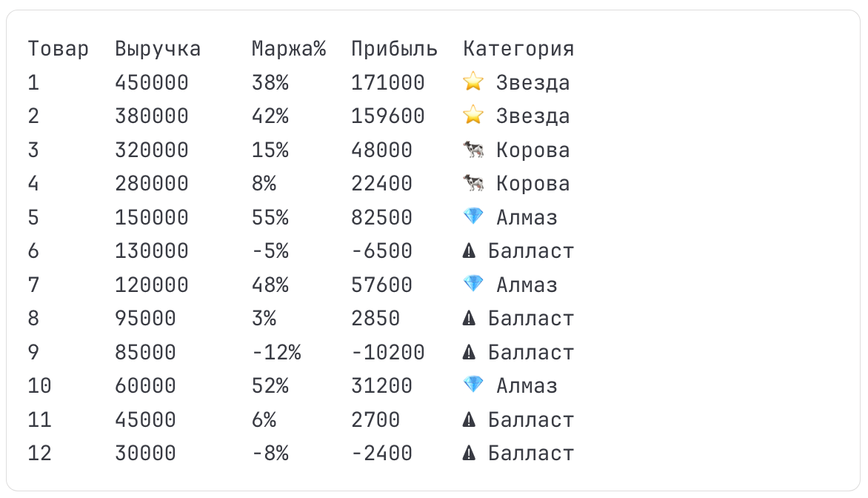The width and height of the screenshot is (868, 498).
Task: Click the cow icon in product 3's row
Action: [x=473, y=150]
